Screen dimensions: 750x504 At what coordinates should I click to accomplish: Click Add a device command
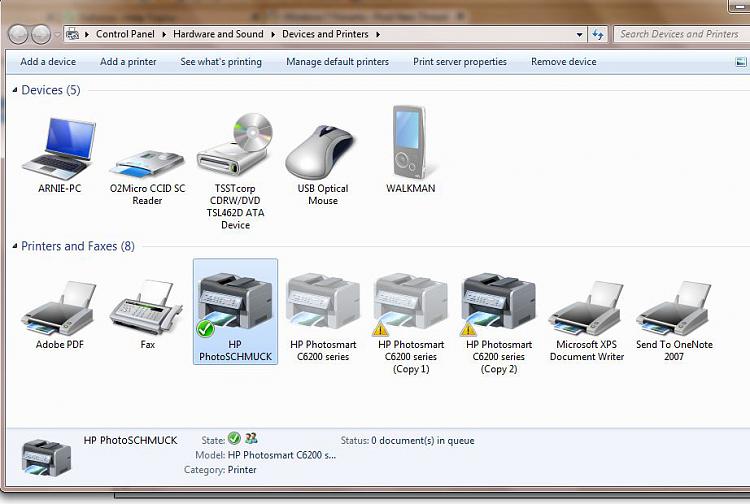click(x=48, y=62)
